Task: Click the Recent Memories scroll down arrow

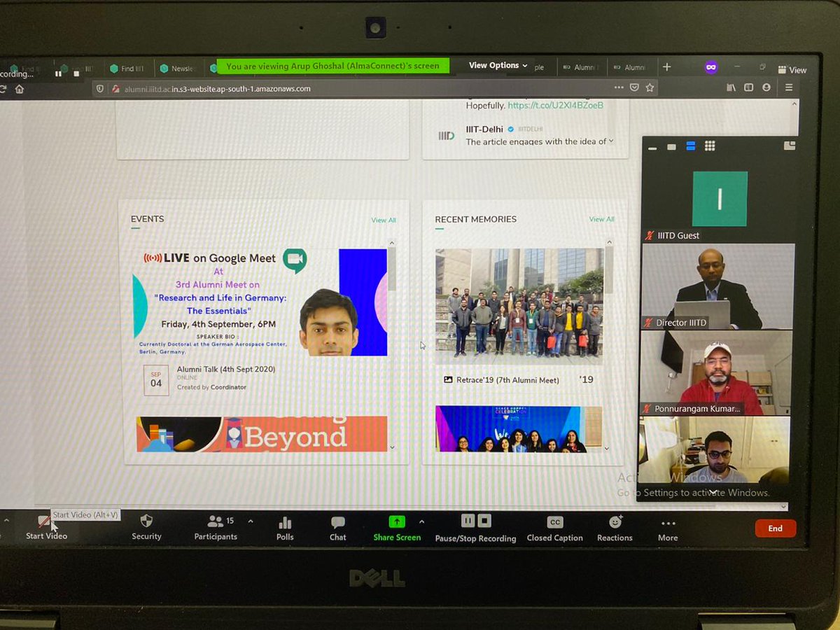Action: pyautogui.click(x=607, y=447)
